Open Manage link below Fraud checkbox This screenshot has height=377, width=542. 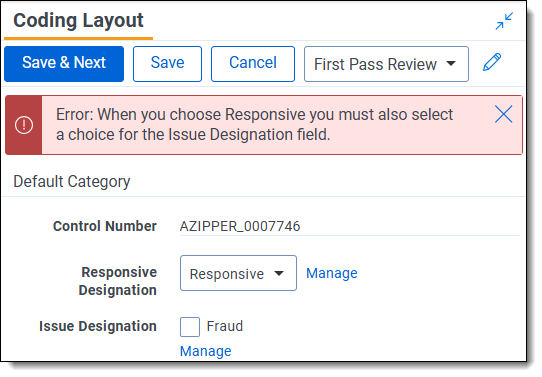point(206,351)
